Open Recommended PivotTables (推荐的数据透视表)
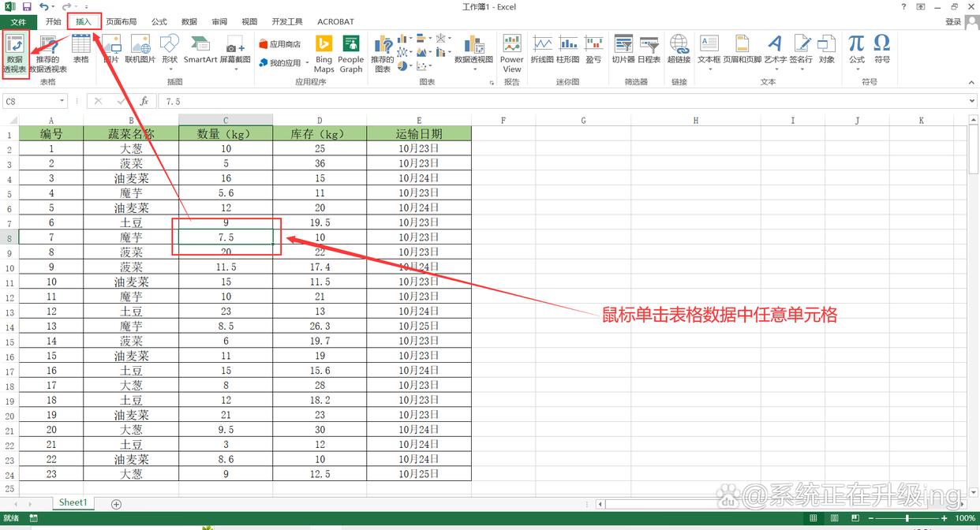This screenshot has width=980, height=530. tap(48, 54)
